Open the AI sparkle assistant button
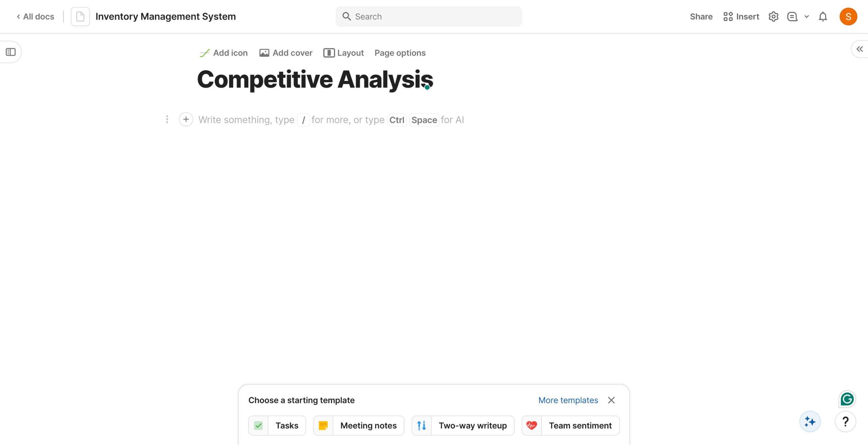 coord(810,422)
